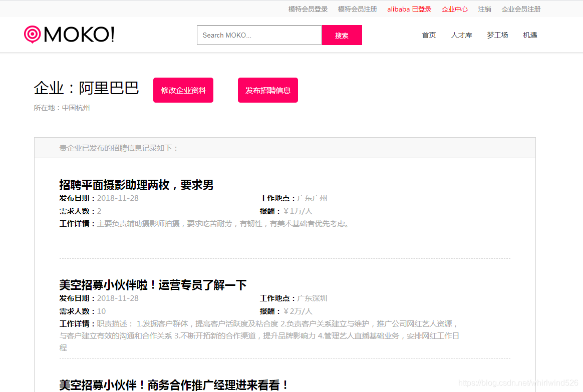Click 修改企业资料 button
Image resolution: width=583 pixels, height=392 pixels.
click(x=183, y=90)
